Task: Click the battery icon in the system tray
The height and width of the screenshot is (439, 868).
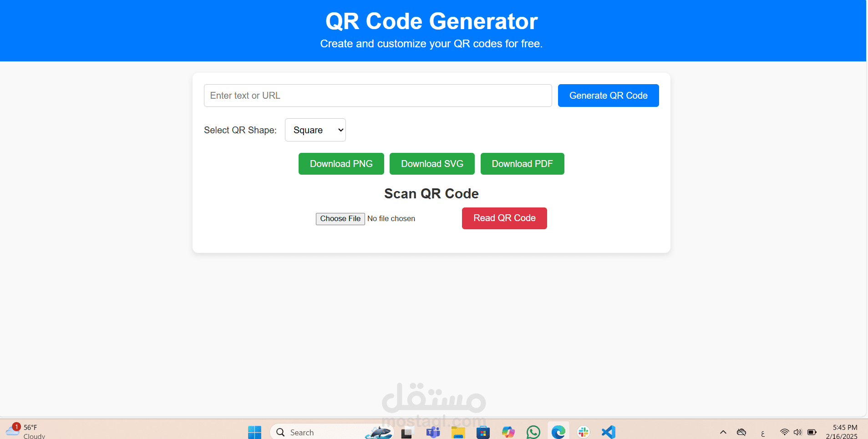Action: point(812,432)
